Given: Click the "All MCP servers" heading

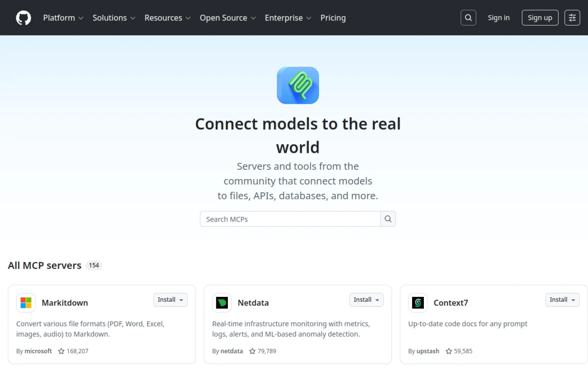Looking at the screenshot, I should pos(45,265).
